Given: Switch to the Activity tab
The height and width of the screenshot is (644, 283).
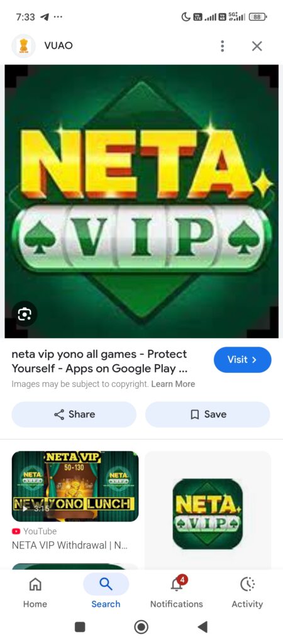Looking at the screenshot, I should [x=247, y=592].
